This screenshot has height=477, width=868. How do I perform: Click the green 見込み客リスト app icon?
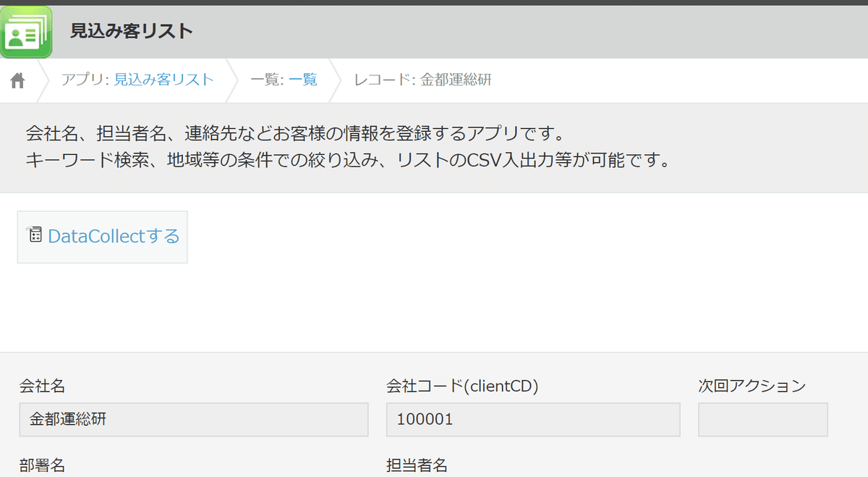[x=26, y=32]
